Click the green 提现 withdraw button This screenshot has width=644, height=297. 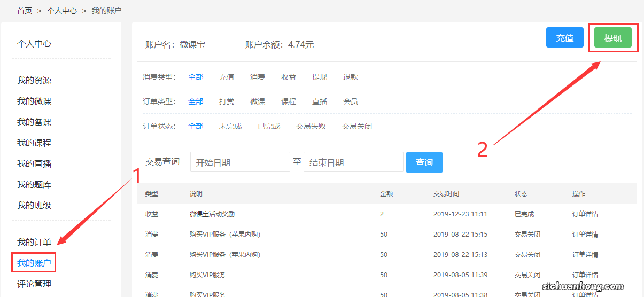tap(612, 38)
